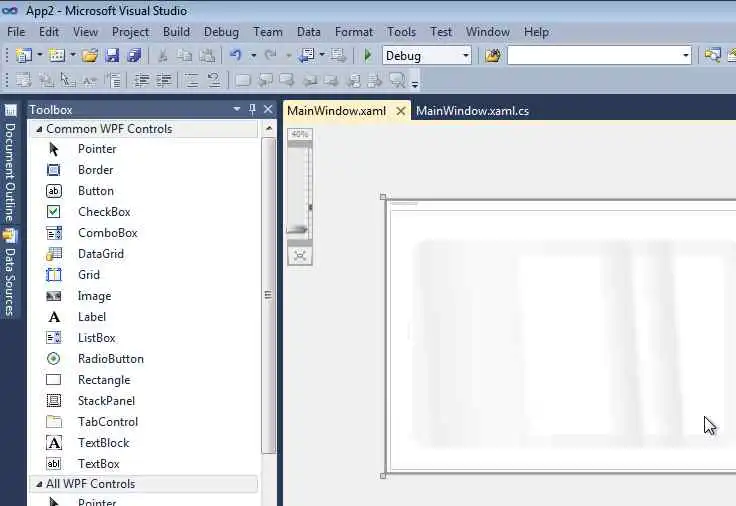Close the Toolbox panel

click(x=268, y=109)
